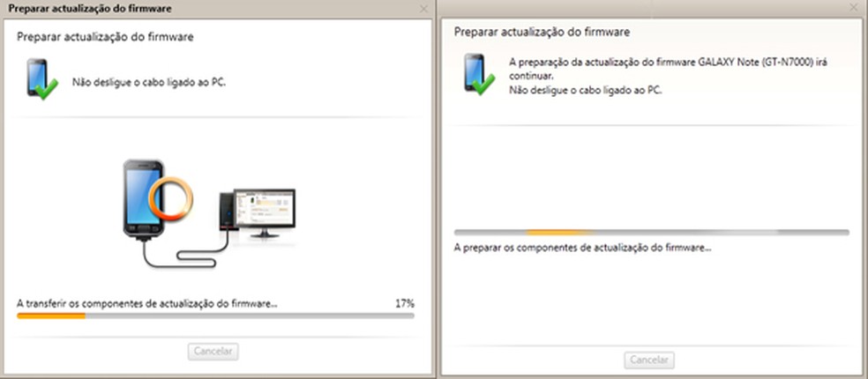Click the right dialog heading 'Preparar actualização do firmware'
This screenshot has height=379, width=868.
pos(542,32)
